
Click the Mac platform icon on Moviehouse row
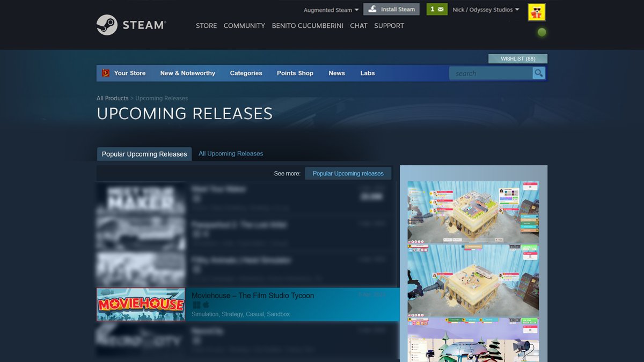(206, 305)
